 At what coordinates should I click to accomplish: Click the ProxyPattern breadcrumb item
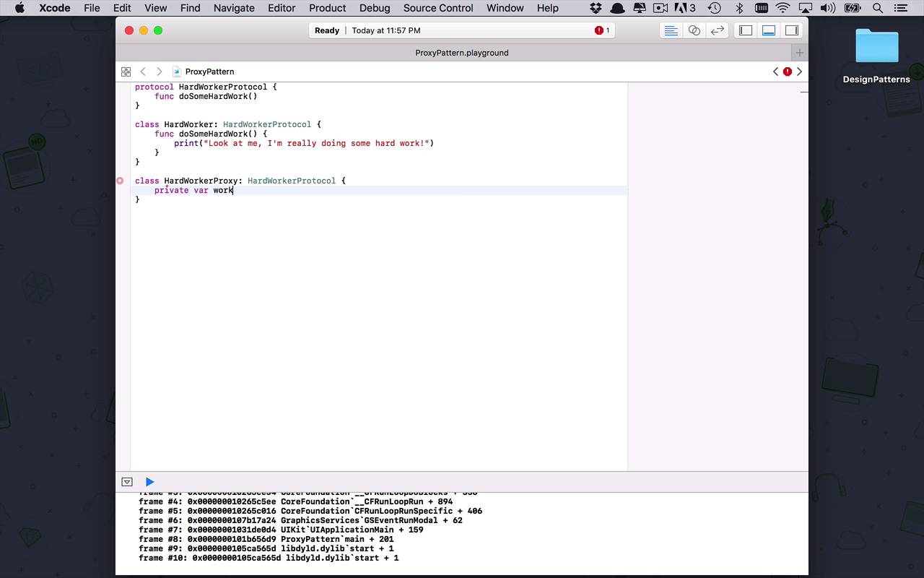point(204,72)
